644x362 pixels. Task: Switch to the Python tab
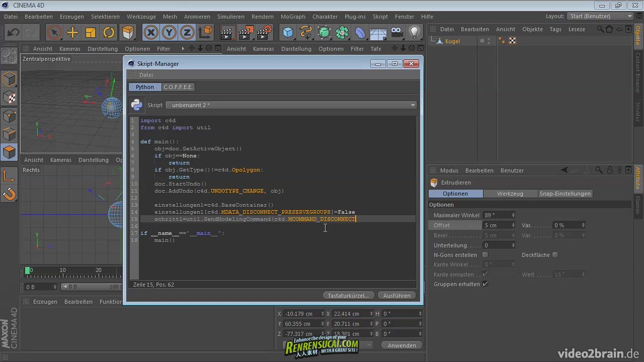(x=145, y=87)
